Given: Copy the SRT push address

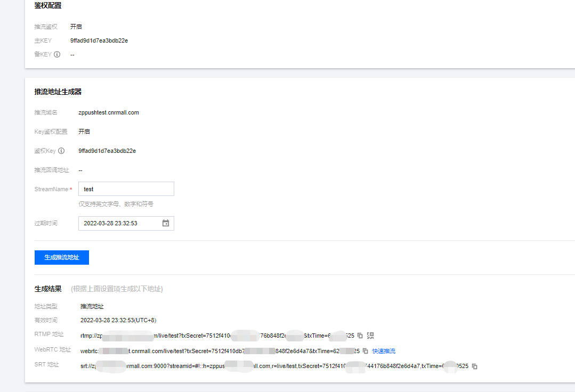Looking at the screenshot, I should (x=475, y=366).
